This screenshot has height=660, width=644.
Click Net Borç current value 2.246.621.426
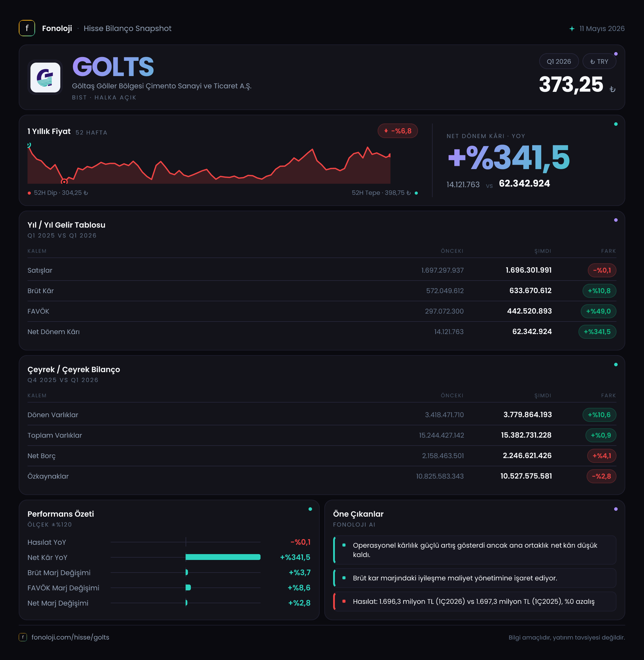coord(527,456)
